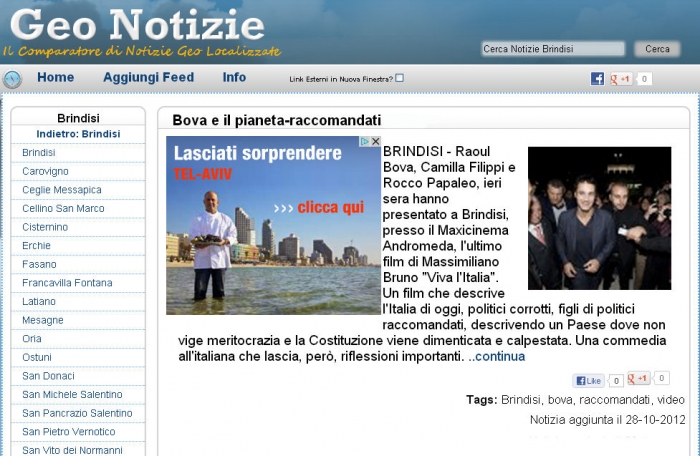700x456 pixels.
Task: Select San Michele Salentino in the sidebar
Action: click(x=72, y=394)
